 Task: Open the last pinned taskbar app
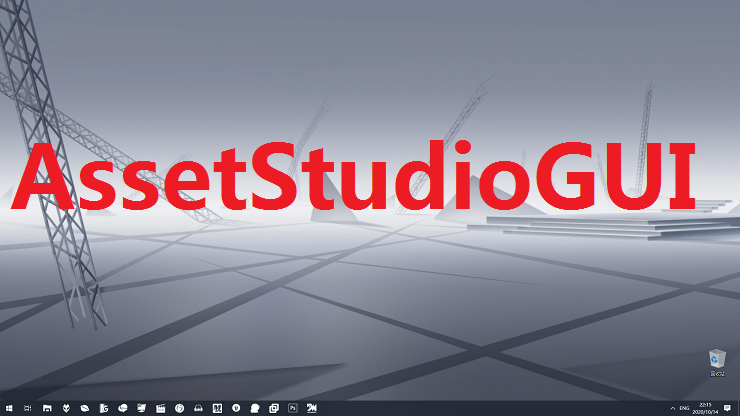coord(311,408)
